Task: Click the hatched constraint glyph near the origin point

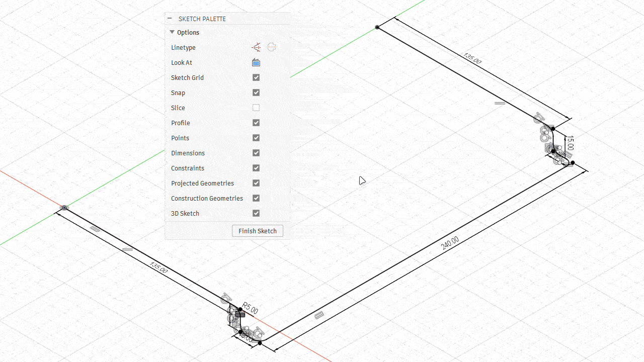Action: [95, 228]
